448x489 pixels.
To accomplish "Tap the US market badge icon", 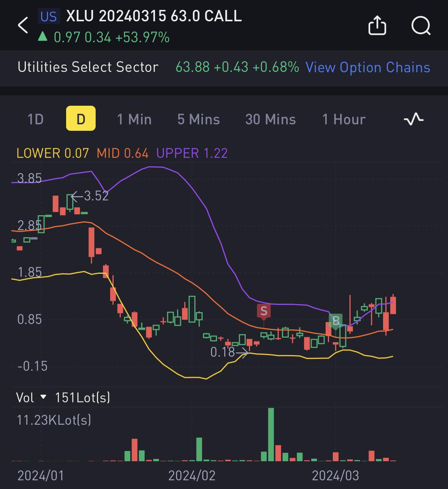I will pos(49,16).
